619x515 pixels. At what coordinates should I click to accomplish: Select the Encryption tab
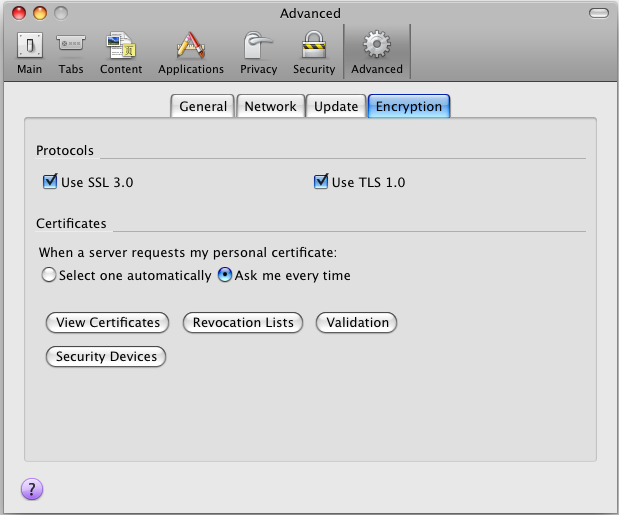(409, 106)
